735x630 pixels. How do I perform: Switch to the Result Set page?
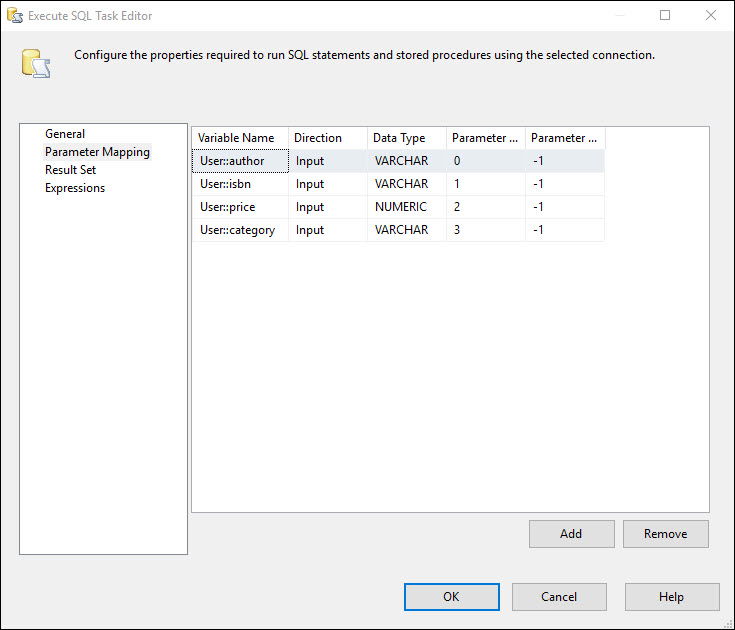(x=70, y=170)
